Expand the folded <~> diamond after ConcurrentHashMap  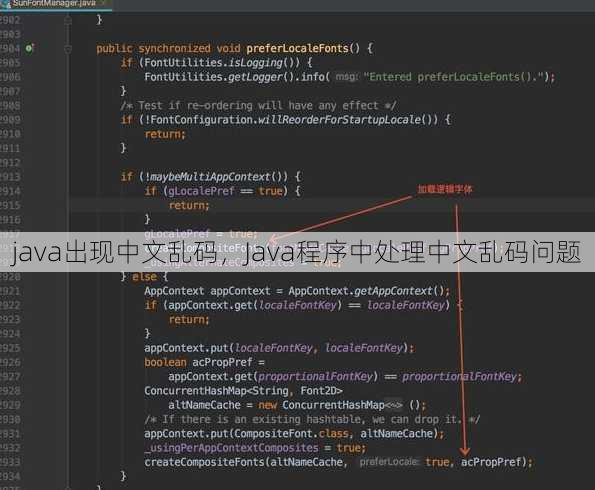tap(394, 405)
